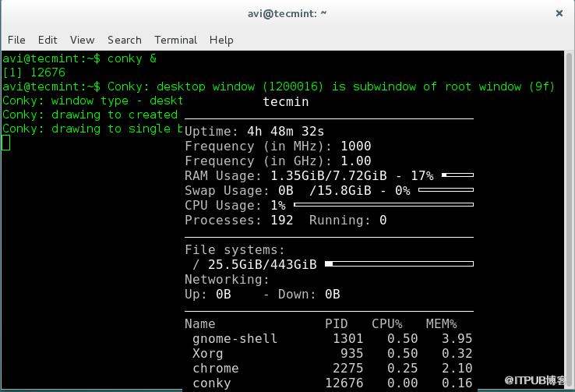The height and width of the screenshot is (392, 575).
Task: Click the '25.5GiB/443GiB' disk value
Action: [x=263, y=264]
